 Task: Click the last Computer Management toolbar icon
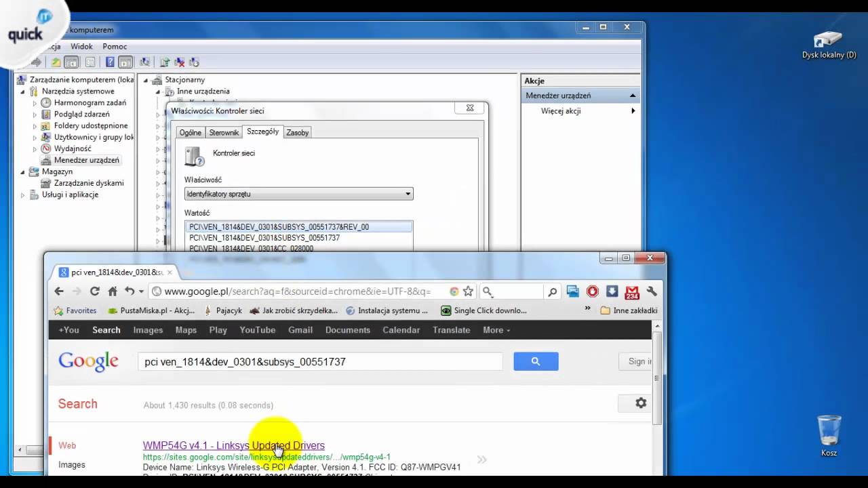pos(194,62)
